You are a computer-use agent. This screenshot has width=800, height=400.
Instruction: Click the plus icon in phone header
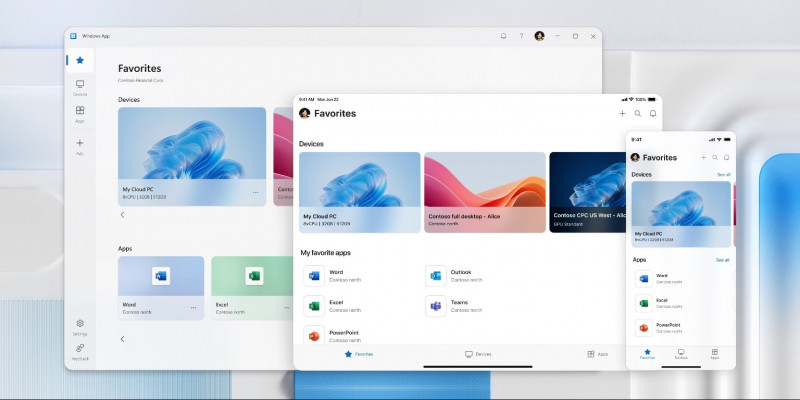click(x=703, y=158)
